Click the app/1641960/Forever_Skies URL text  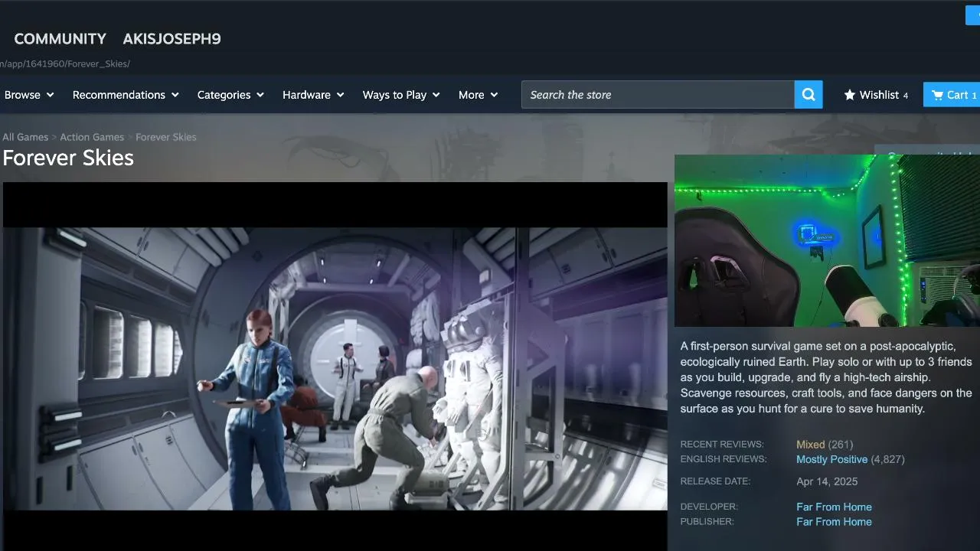coord(65,64)
